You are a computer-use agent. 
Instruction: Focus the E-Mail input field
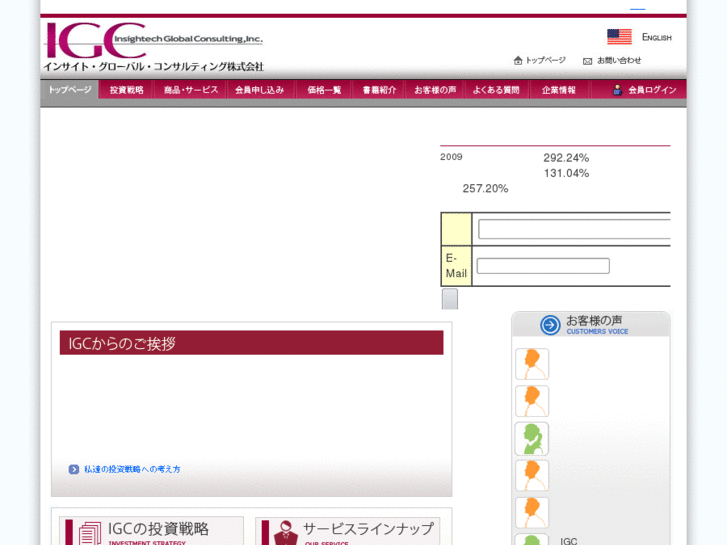click(x=543, y=266)
